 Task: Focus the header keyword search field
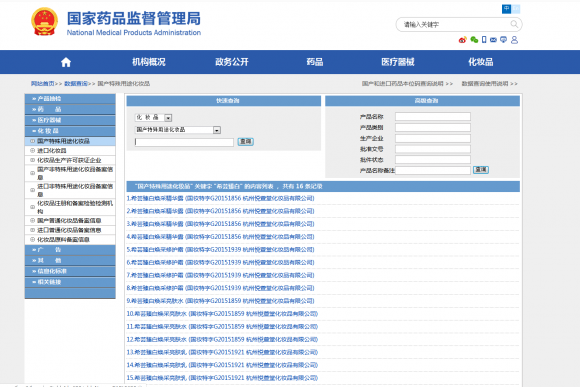pyautogui.click(x=455, y=24)
